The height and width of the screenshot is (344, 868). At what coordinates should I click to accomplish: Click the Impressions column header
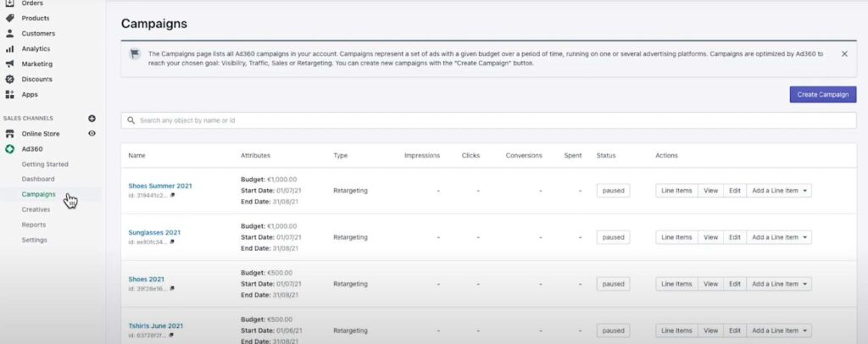[422, 155]
